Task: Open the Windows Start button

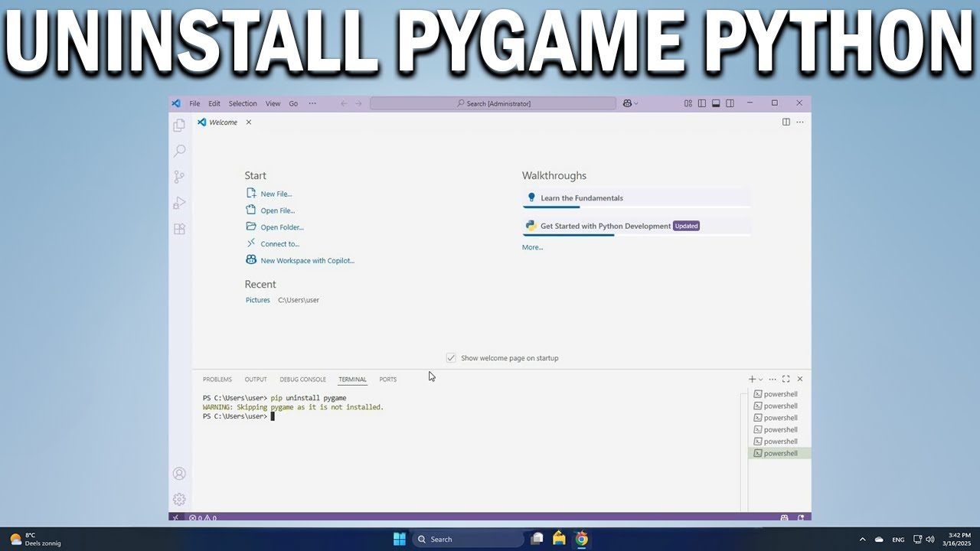Action: tap(399, 539)
